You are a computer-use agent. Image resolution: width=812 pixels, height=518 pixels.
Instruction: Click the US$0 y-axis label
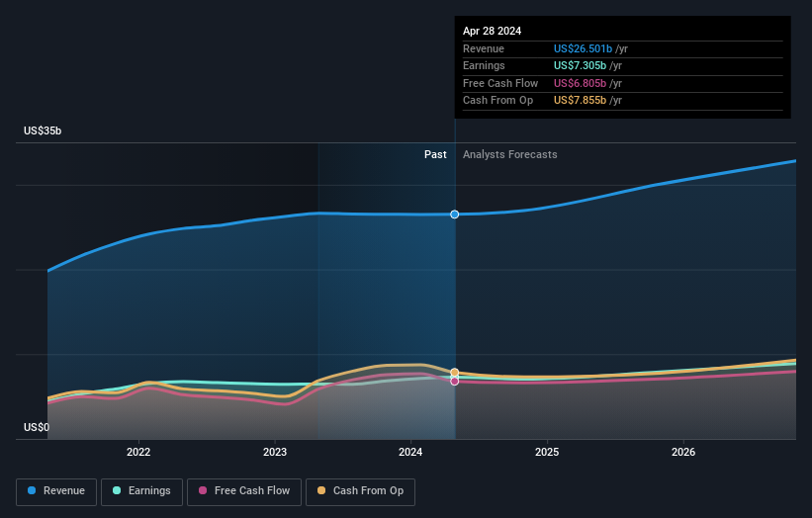coord(37,427)
